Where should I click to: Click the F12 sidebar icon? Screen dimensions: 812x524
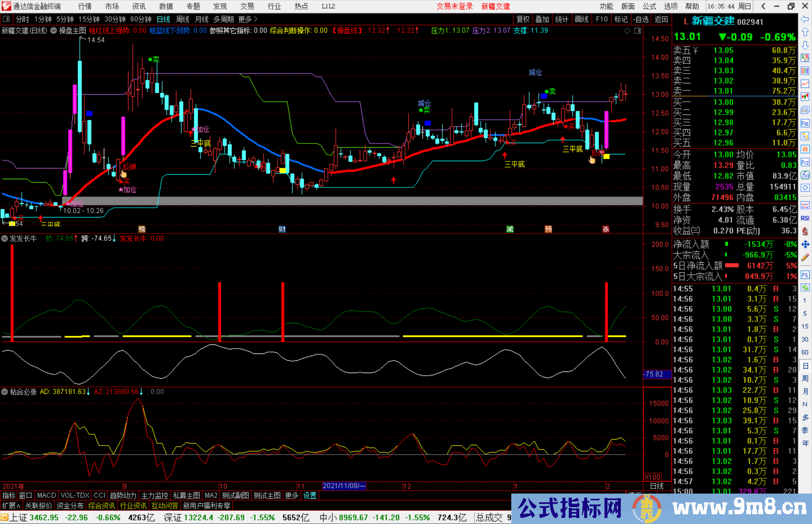coord(805,162)
